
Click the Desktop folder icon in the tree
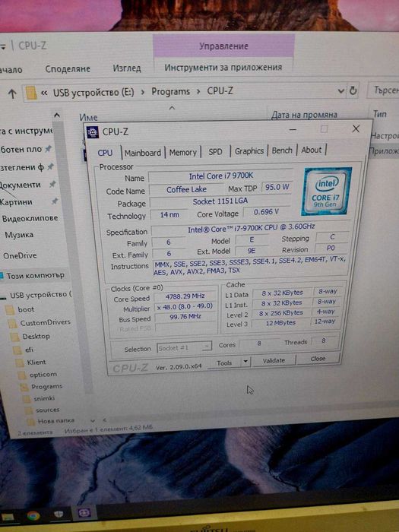click(x=14, y=337)
